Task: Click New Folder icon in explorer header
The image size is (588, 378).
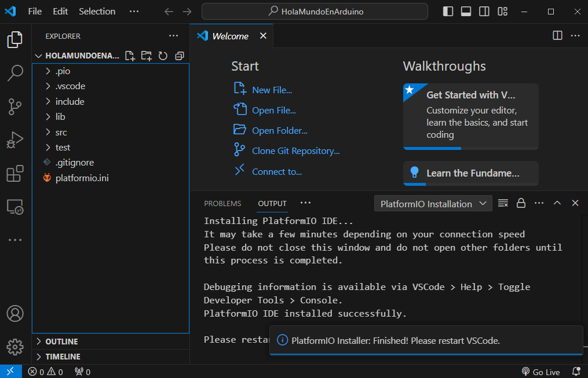Action: click(x=146, y=56)
